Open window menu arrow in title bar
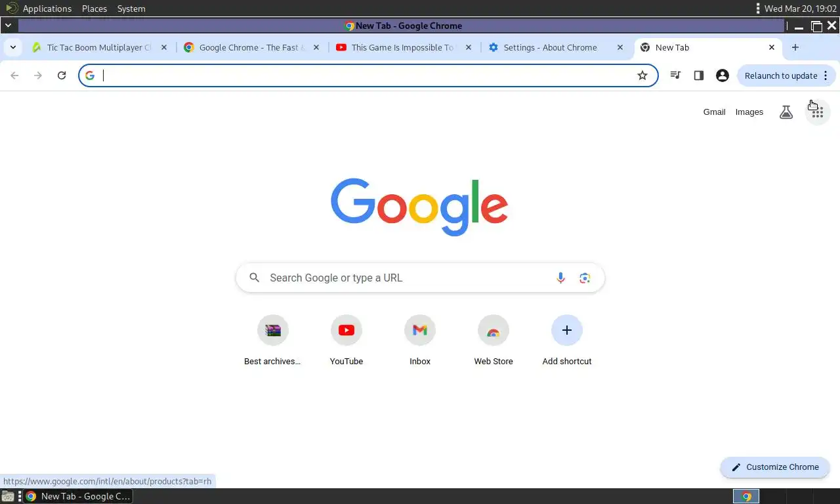This screenshot has width=840, height=504. (8, 26)
